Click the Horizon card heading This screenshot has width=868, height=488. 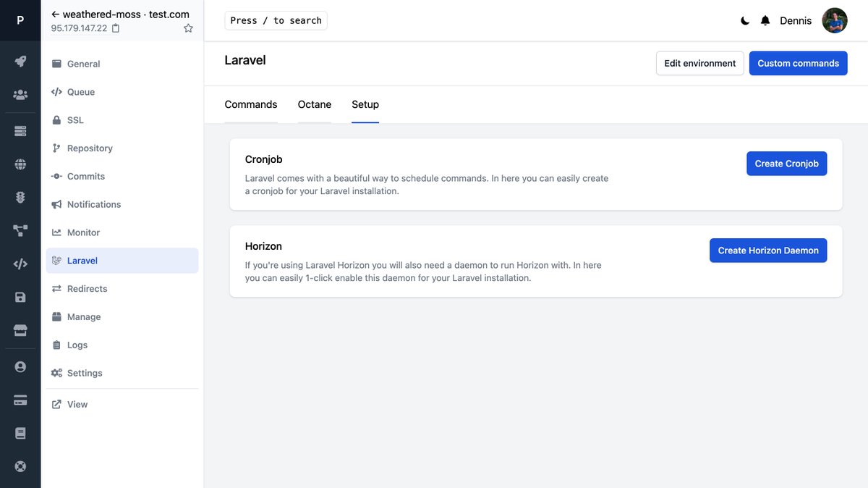263,246
